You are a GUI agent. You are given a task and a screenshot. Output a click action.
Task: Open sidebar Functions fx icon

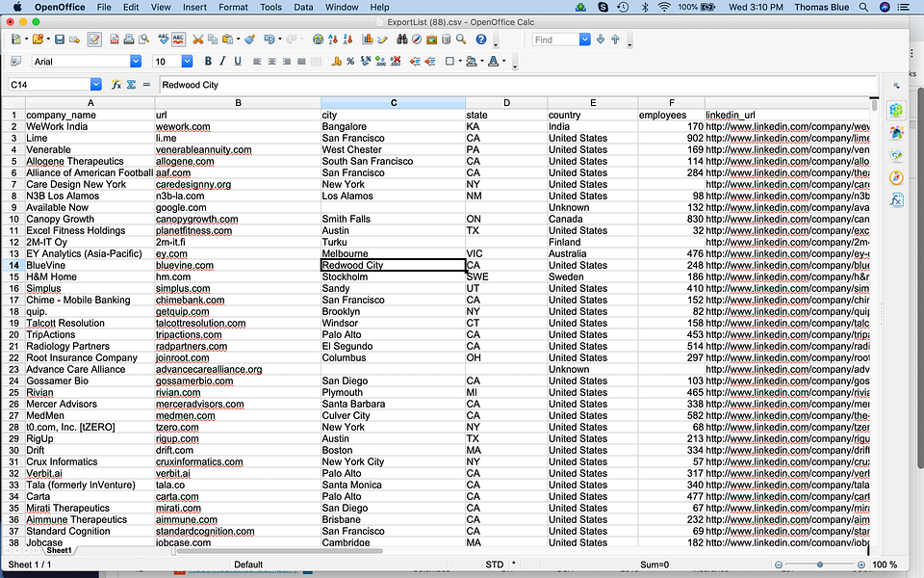tap(896, 200)
